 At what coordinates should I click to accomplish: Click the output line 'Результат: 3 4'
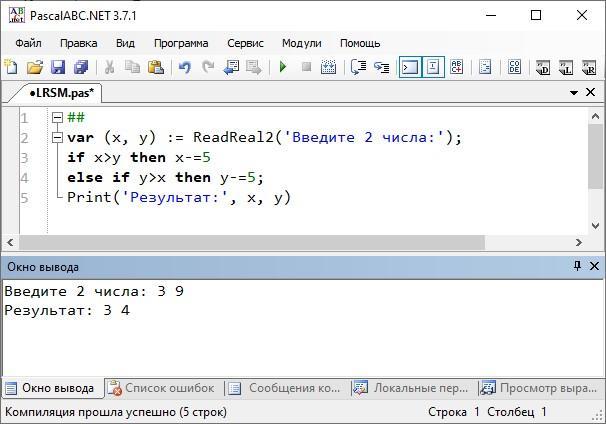click(x=67, y=310)
